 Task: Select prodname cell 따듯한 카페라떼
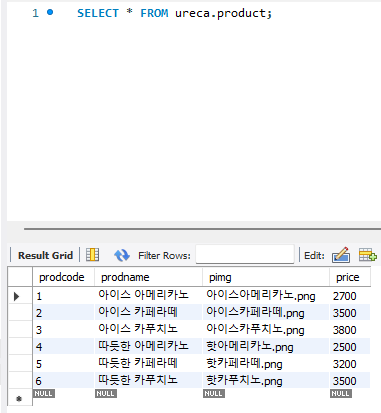click(x=149, y=364)
